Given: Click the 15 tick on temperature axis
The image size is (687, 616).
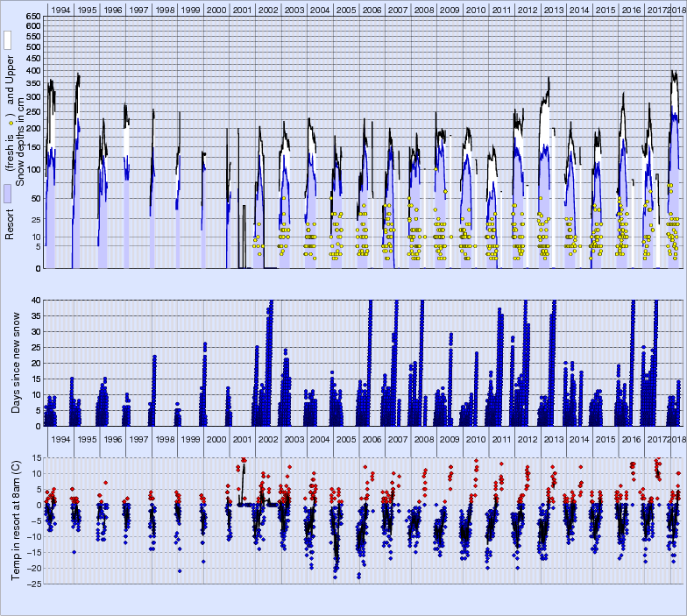Looking at the screenshot, I should tap(36, 457).
